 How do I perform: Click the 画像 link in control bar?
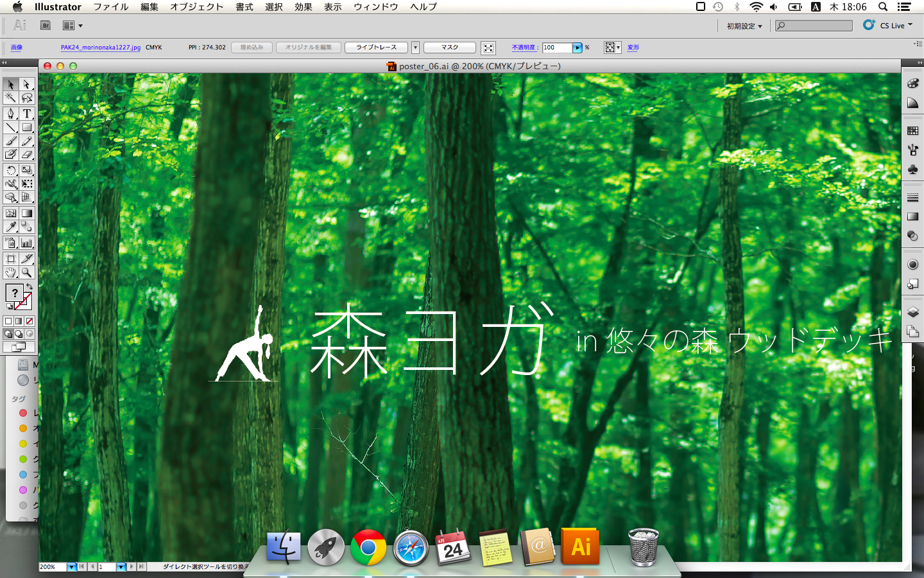(x=17, y=48)
